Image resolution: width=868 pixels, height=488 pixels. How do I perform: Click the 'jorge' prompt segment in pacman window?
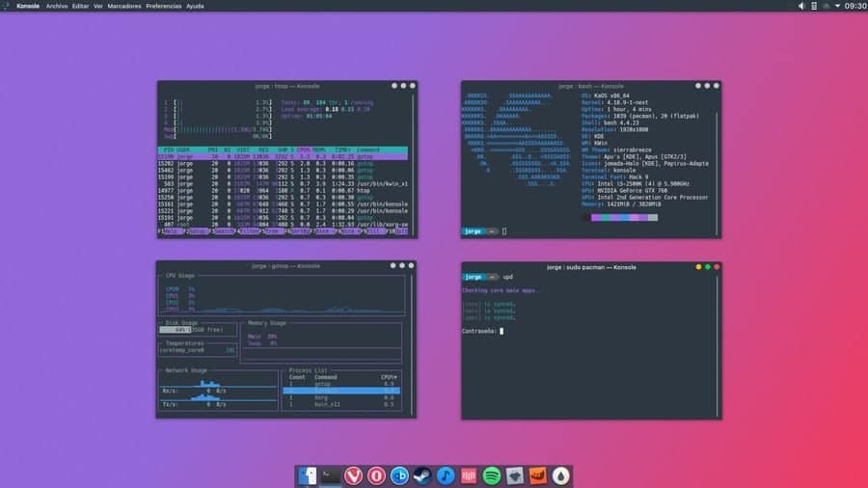coord(473,277)
